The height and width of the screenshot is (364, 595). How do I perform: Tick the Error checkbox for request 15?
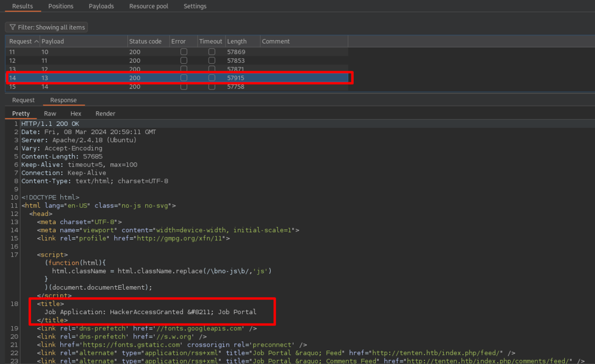pos(184,87)
